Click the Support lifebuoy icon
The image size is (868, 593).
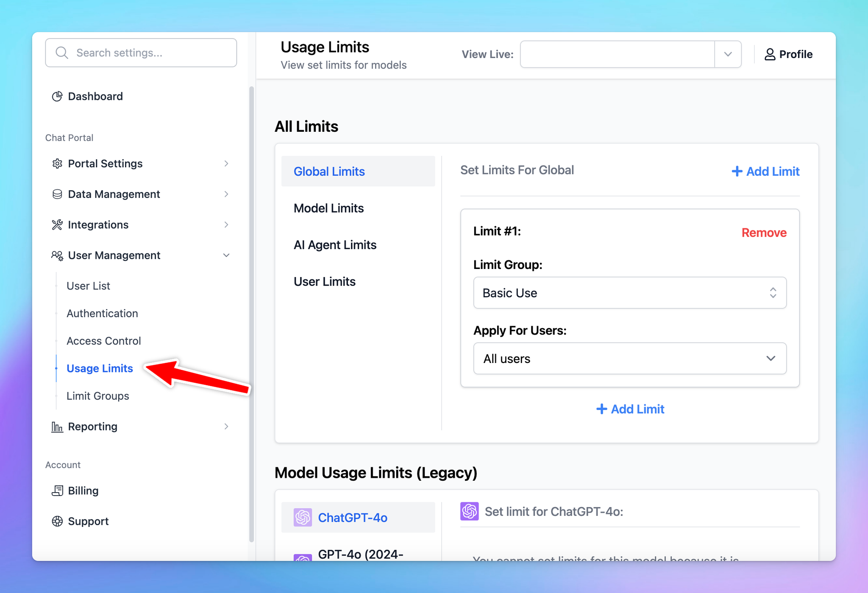[x=57, y=521]
